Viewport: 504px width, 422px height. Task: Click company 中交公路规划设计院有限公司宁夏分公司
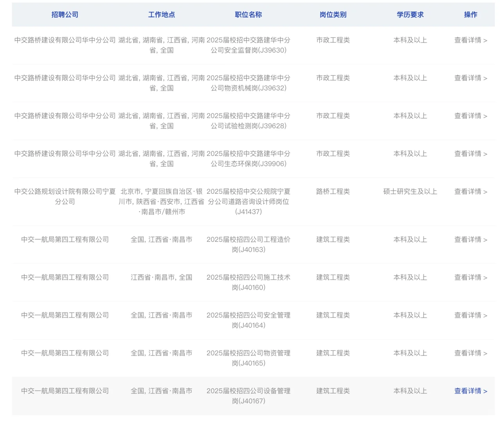pos(65,197)
